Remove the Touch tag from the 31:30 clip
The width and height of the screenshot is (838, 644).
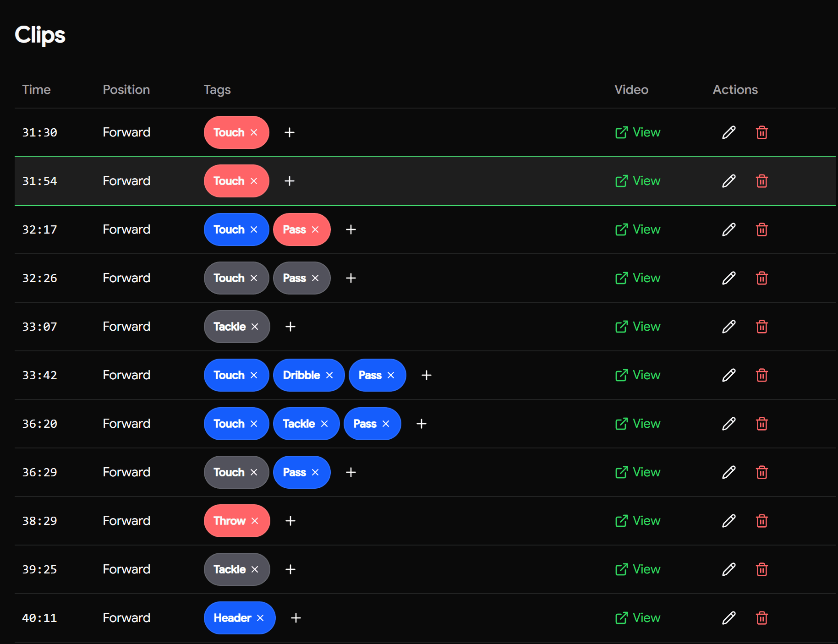(254, 132)
